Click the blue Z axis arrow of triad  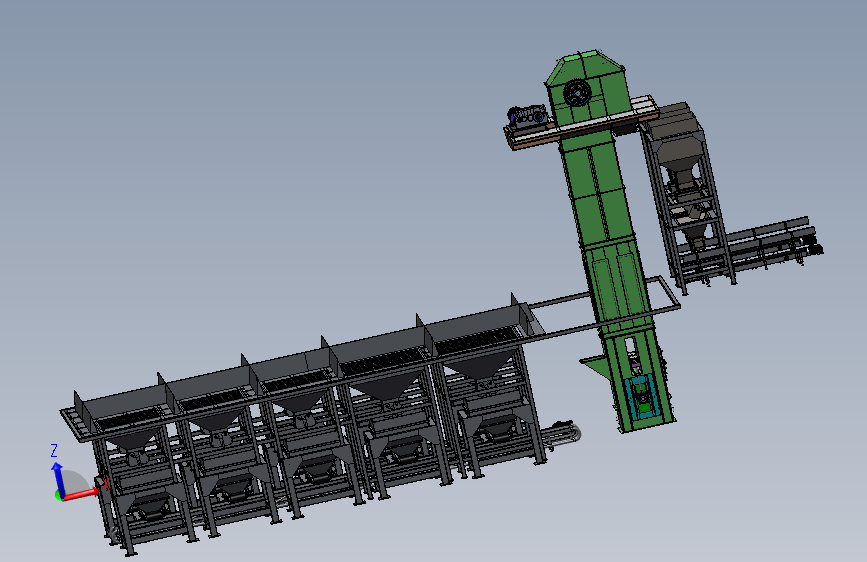[x=58, y=478]
